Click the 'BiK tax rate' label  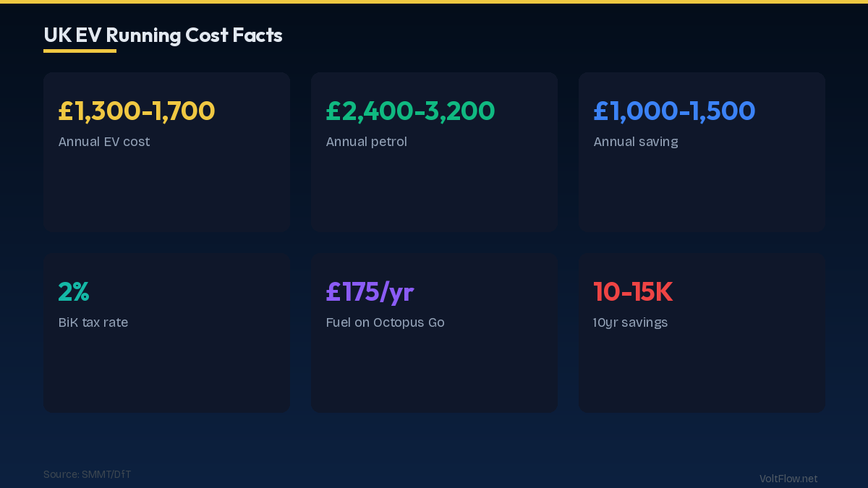pos(93,322)
